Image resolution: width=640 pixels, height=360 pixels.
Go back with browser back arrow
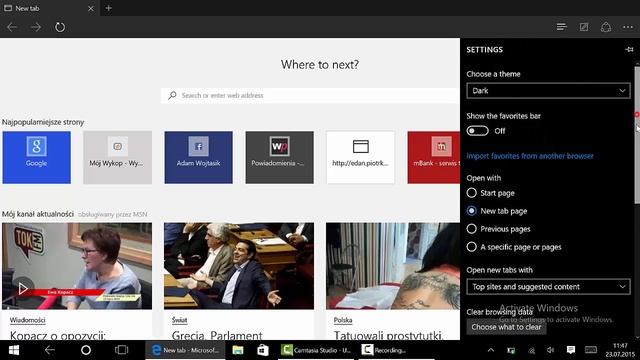12,27
